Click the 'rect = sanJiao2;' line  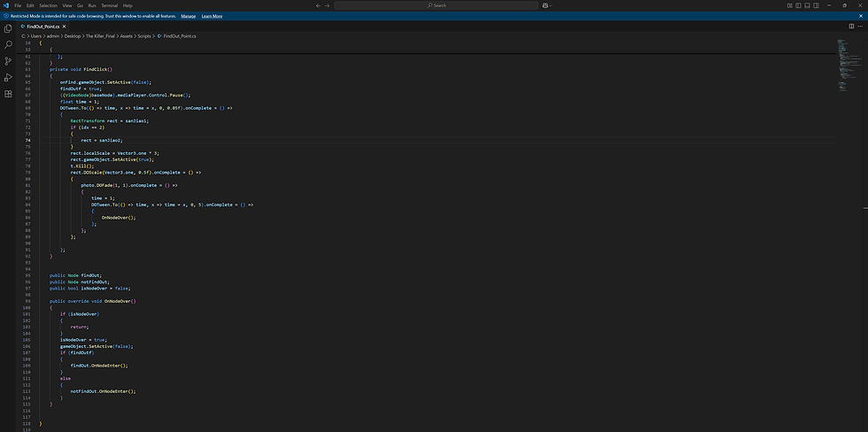103,141
